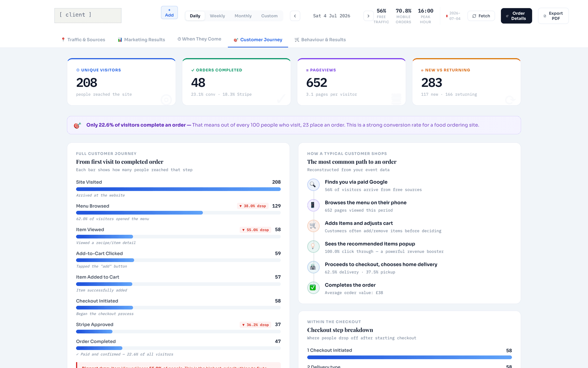Open Order Details
588x368 pixels.
click(x=516, y=16)
